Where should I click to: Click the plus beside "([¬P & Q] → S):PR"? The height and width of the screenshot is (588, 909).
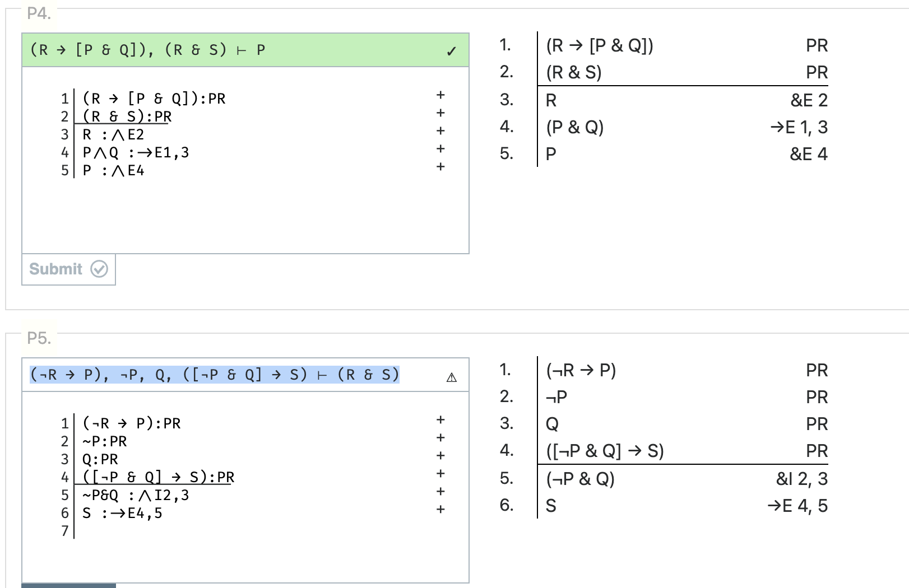[440, 474]
